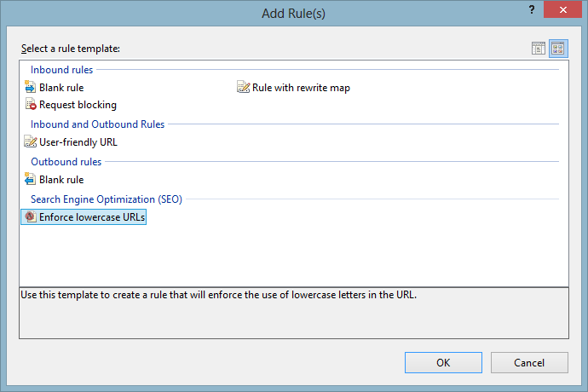Close the Add Rule(s) dialog
The width and height of the screenshot is (588, 392).
pos(564,9)
